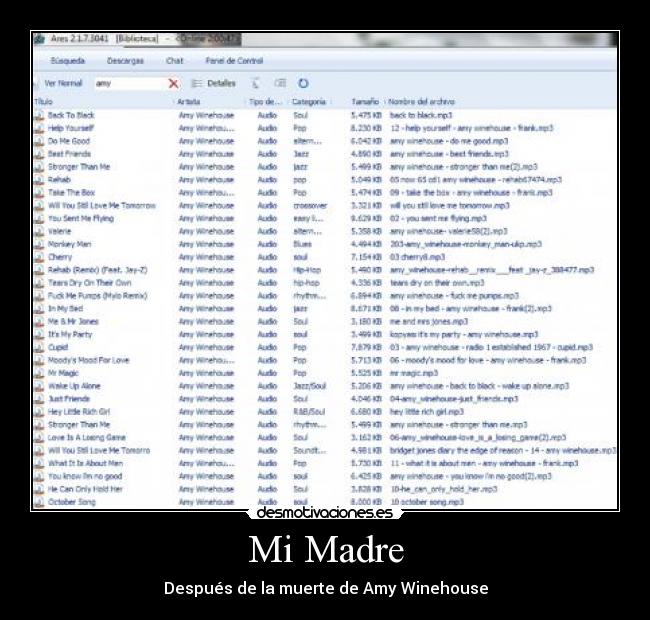The width and height of the screenshot is (650, 620).
Task: Click the audio file icon for Back To Black
Action: pyautogui.click(x=39, y=116)
